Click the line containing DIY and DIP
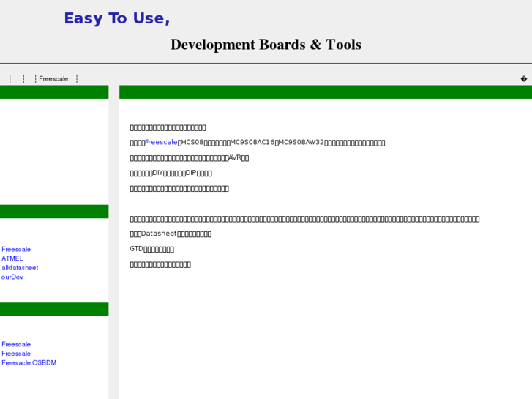Screen dimensions: 532x399 pyautogui.click(x=171, y=173)
